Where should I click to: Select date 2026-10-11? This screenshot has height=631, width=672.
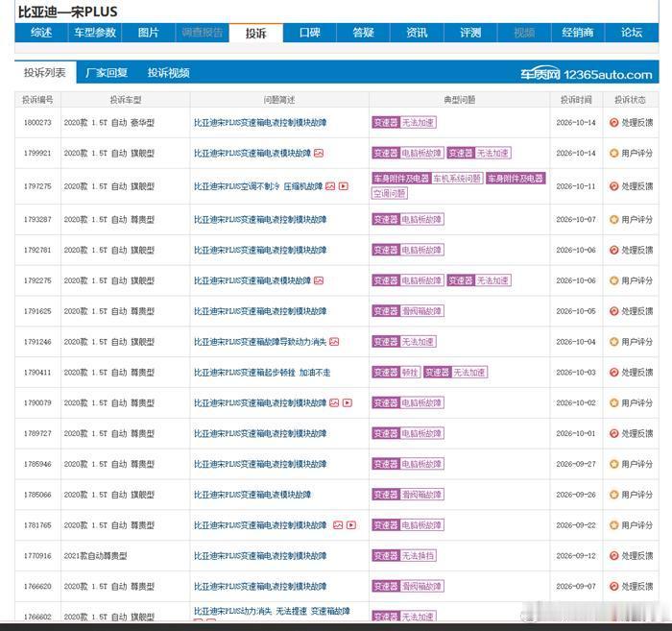point(576,186)
